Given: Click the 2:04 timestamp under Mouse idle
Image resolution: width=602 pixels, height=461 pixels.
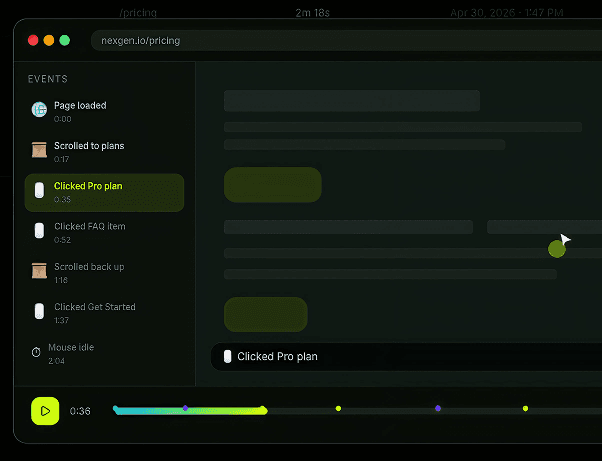Looking at the screenshot, I should [x=56, y=361].
